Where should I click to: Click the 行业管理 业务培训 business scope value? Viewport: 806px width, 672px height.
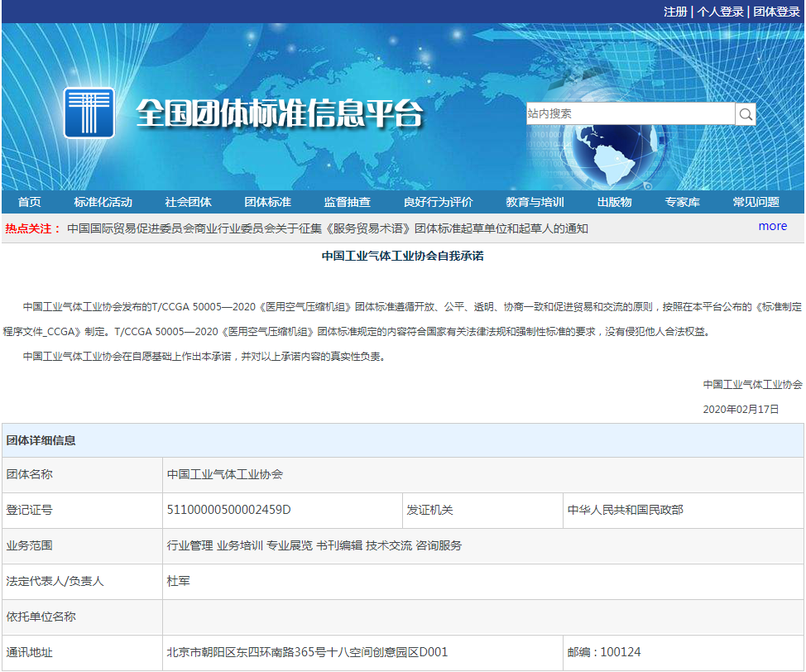point(314,545)
